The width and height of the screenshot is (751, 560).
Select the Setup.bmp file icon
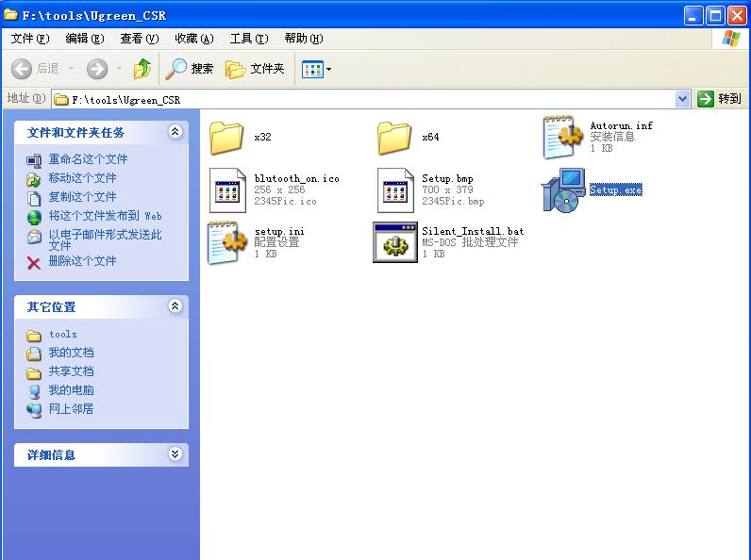[395, 190]
